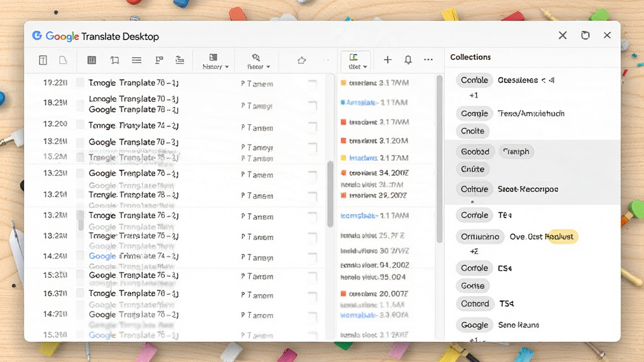This screenshot has width=644, height=362.
Task: Click the sort lines toolbar icon
Action: pyautogui.click(x=179, y=60)
